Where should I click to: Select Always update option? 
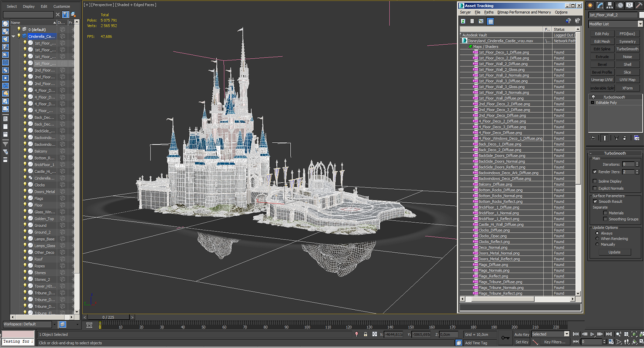597,233
